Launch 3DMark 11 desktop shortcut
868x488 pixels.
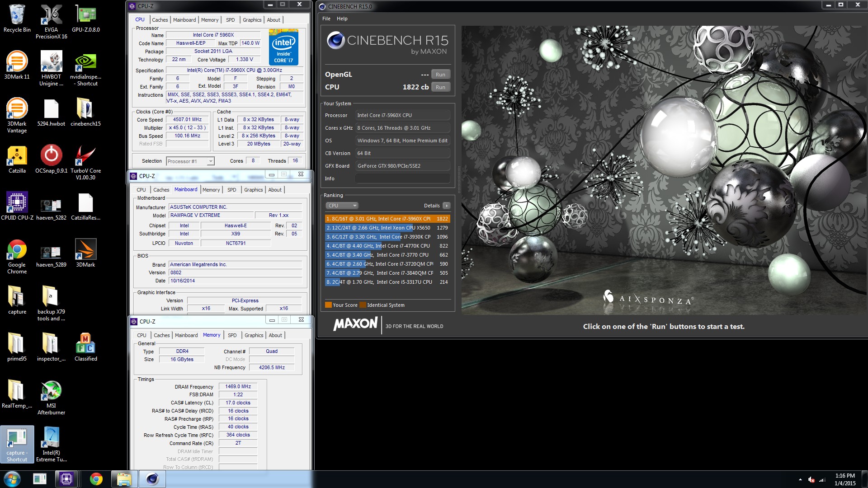[17, 66]
